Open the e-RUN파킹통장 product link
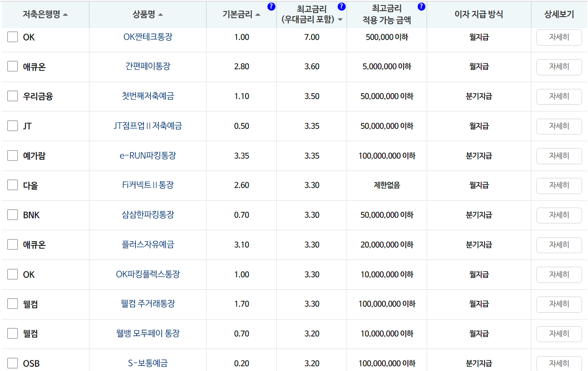 [148, 156]
